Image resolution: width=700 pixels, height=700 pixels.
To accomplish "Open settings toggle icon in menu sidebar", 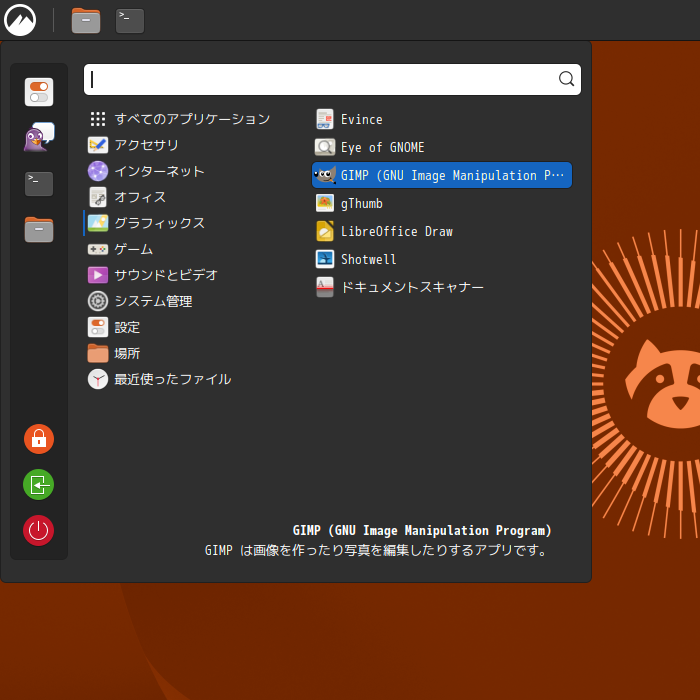I will coord(39,92).
